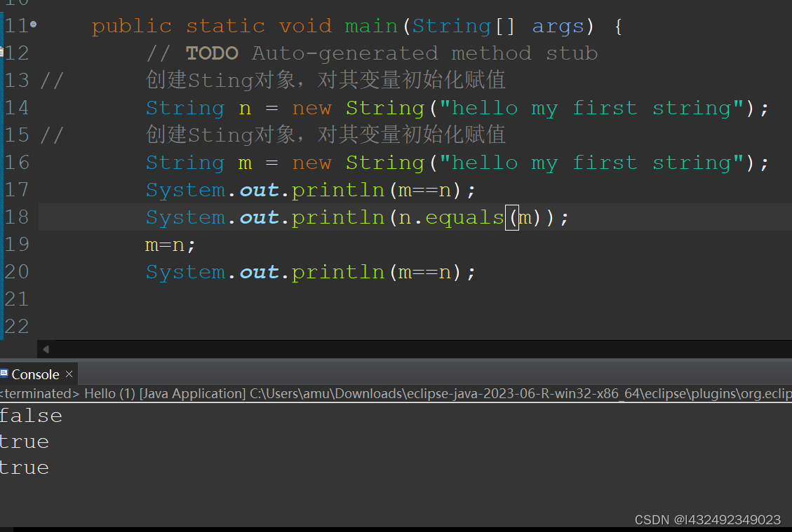Click the keyword new on line 16

(311, 162)
